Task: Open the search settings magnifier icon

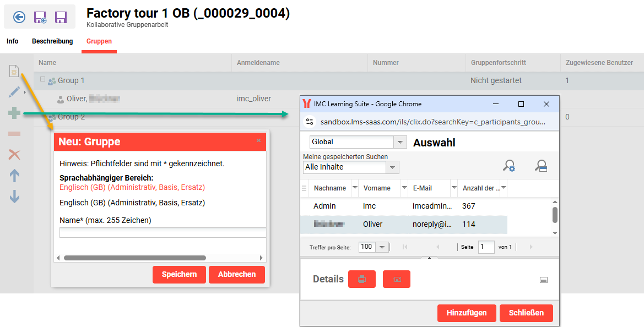Action: pyautogui.click(x=509, y=166)
